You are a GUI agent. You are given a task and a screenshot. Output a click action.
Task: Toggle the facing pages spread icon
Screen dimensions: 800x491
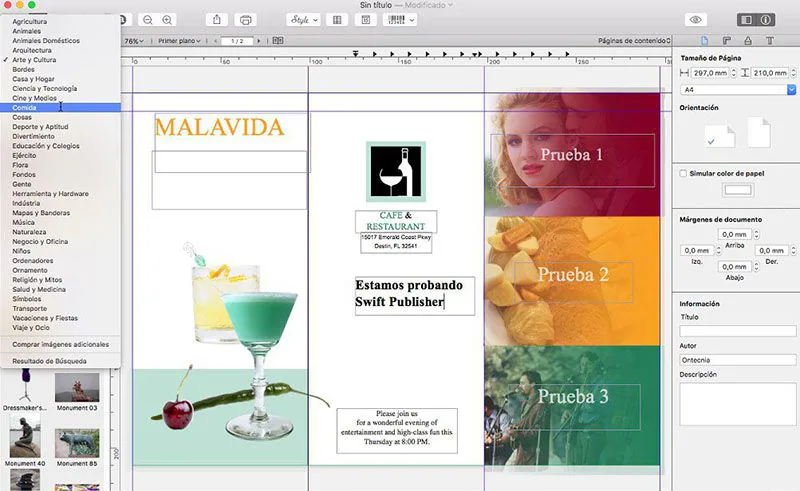(x=278, y=40)
